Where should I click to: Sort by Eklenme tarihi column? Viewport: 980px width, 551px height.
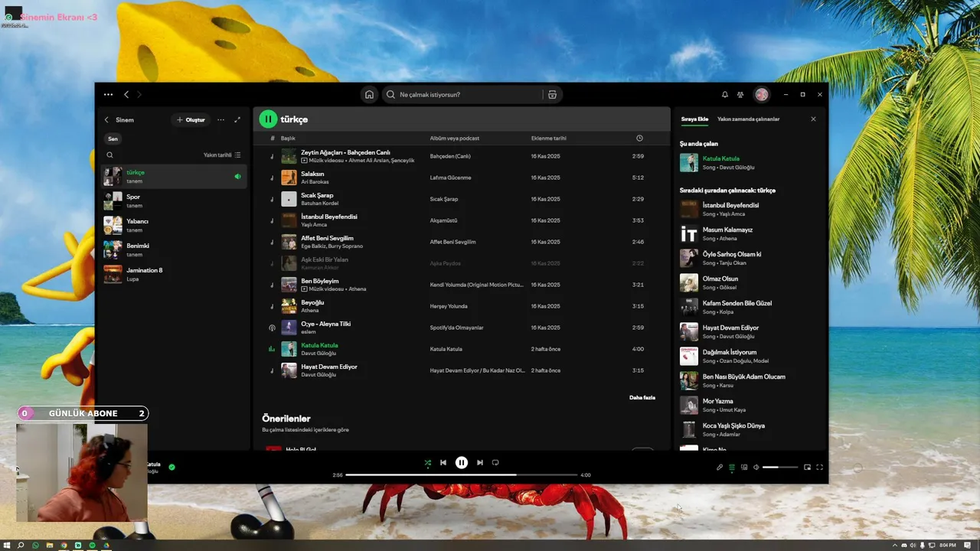click(549, 139)
